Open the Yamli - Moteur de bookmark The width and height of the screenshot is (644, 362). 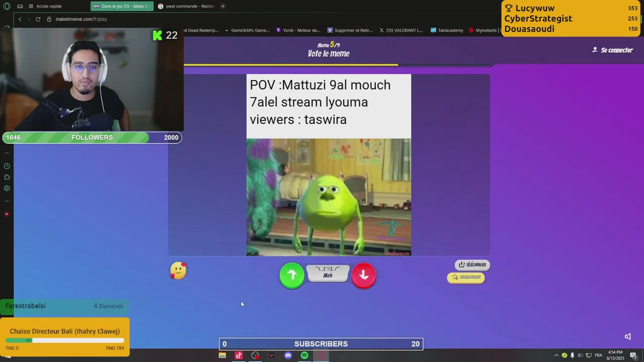tap(298, 30)
